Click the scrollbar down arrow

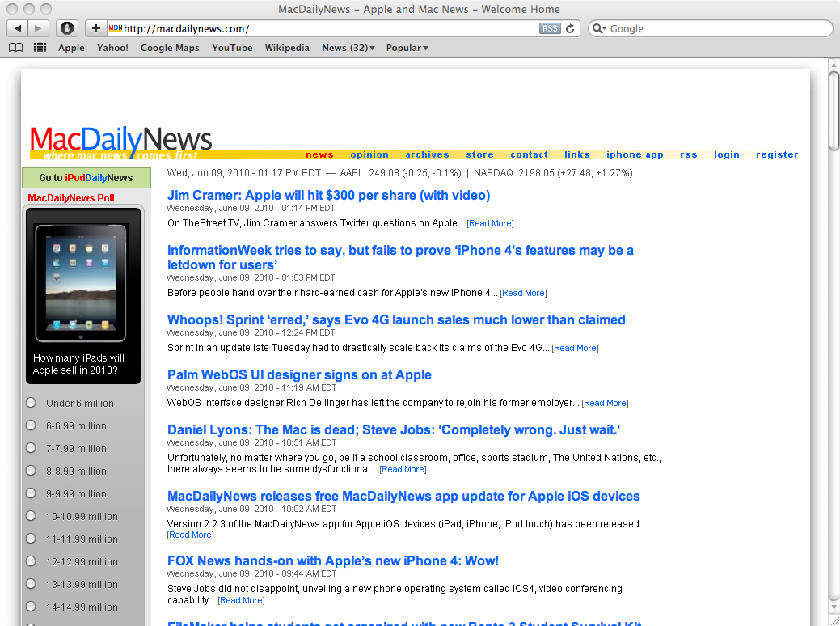[834, 607]
